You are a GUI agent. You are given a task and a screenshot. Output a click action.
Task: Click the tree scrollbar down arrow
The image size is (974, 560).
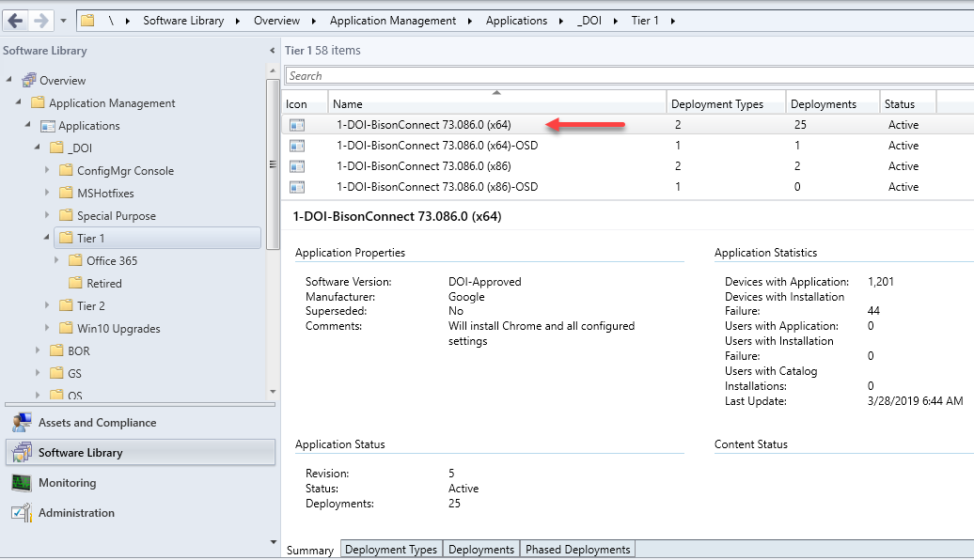(x=273, y=392)
